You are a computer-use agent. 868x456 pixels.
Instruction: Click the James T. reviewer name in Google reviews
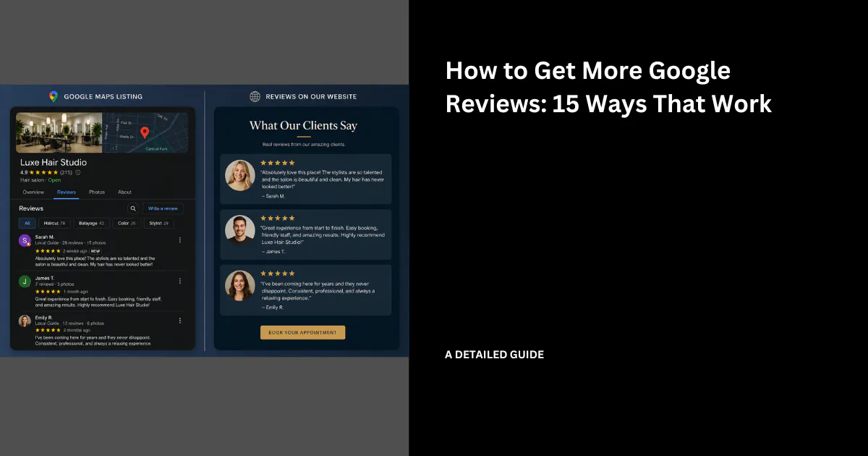pyautogui.click(x=45, y=277)
